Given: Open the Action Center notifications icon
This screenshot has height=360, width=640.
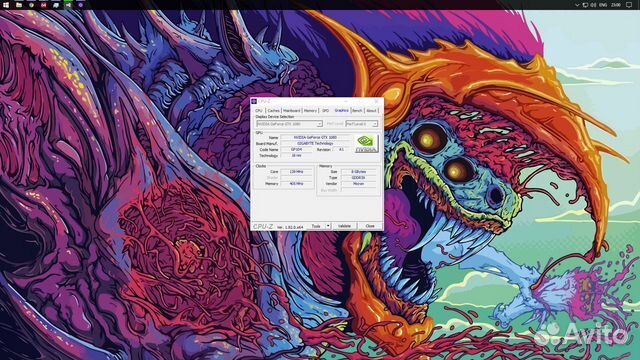Looking at the screenshot, I should [629, 5].
